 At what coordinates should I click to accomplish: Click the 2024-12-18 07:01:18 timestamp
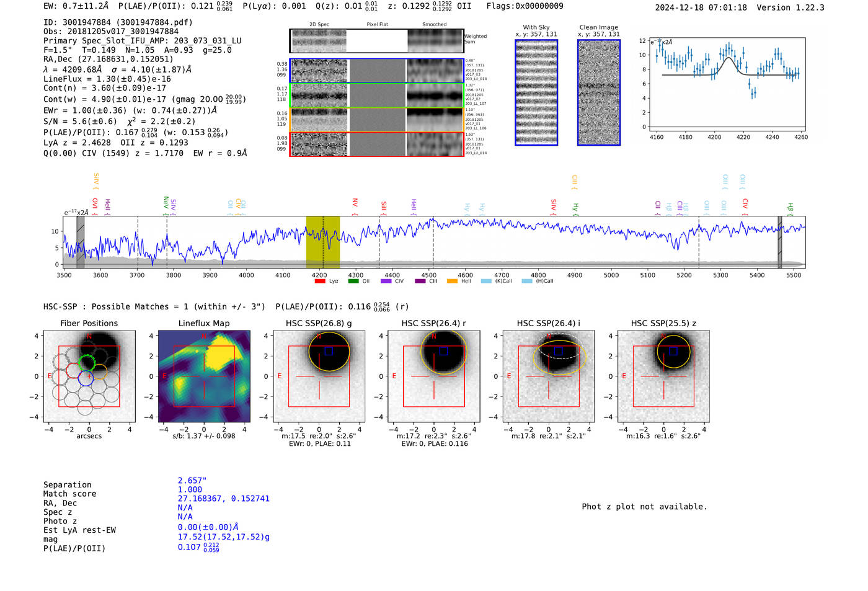(x=701, y=7)
